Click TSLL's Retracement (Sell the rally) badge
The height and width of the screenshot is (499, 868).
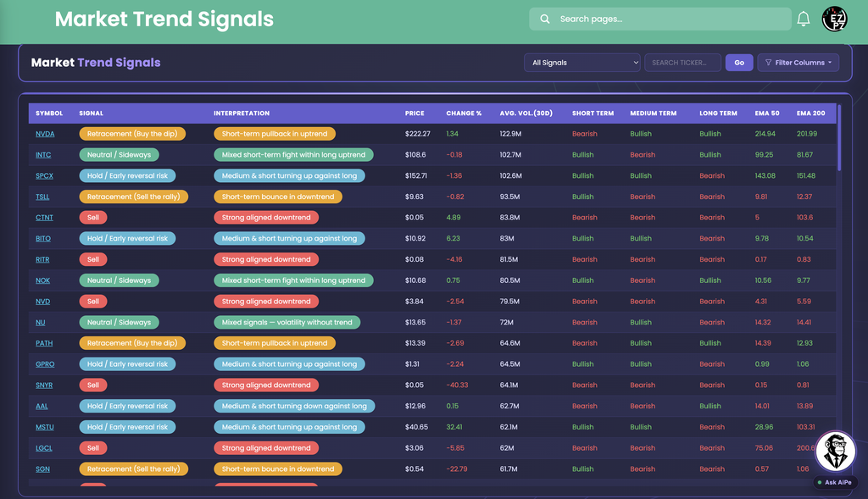coord(133,197)
